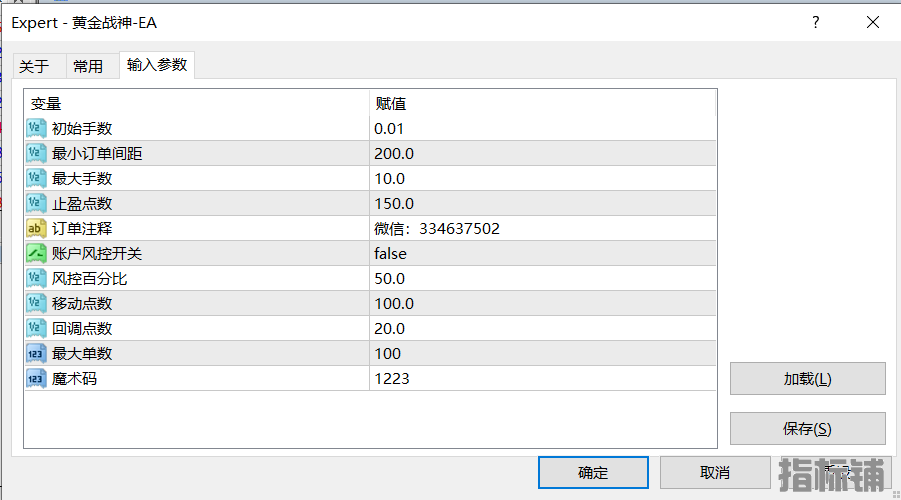Click the integer 123 icon beside 魔术码
The width and height of the screenshot is (901, 500).
(36, 378)
